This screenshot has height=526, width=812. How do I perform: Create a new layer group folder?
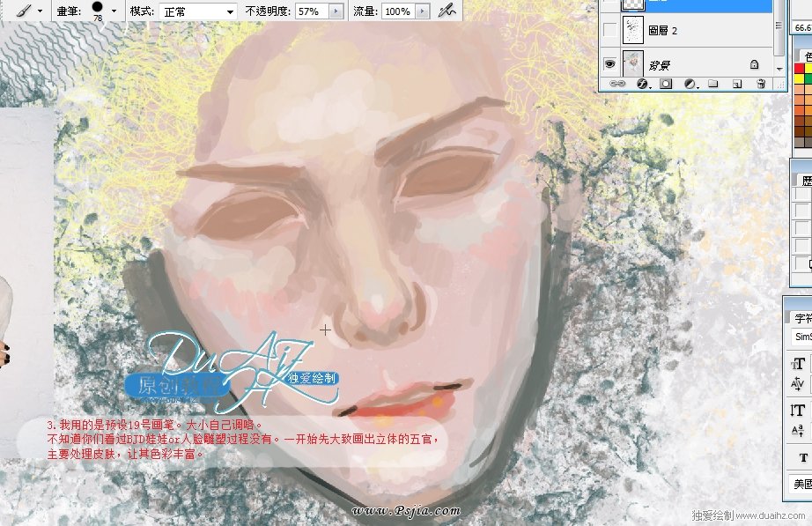click(x=713, y=85)
